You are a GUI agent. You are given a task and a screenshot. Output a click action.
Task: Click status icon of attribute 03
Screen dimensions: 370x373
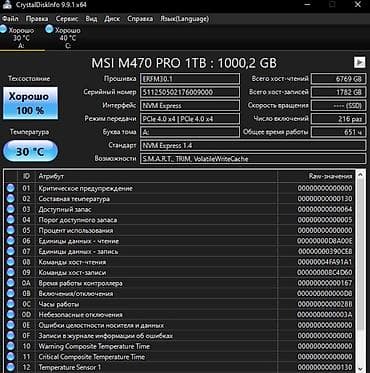click(x=11, y=209)
